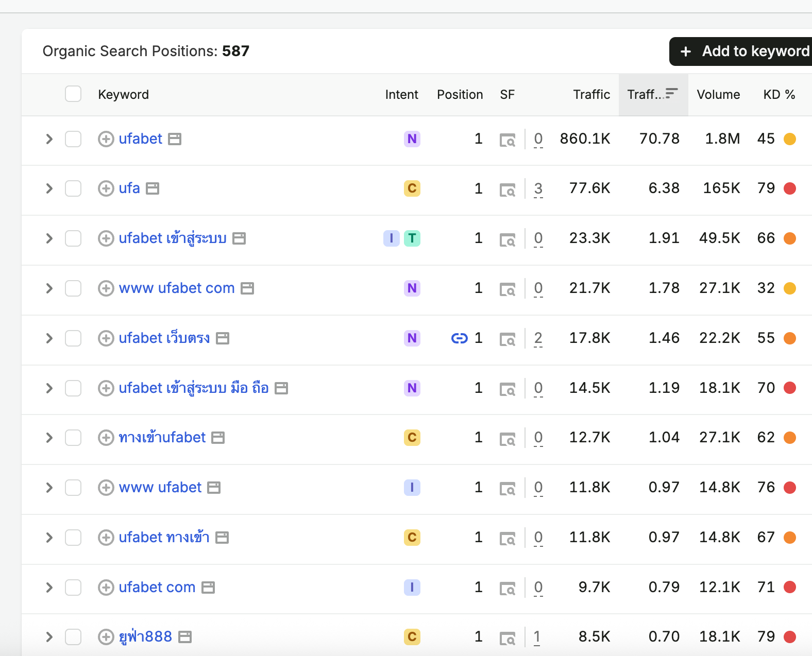Open SERP source icon after www ufabet

coord(214,488)
